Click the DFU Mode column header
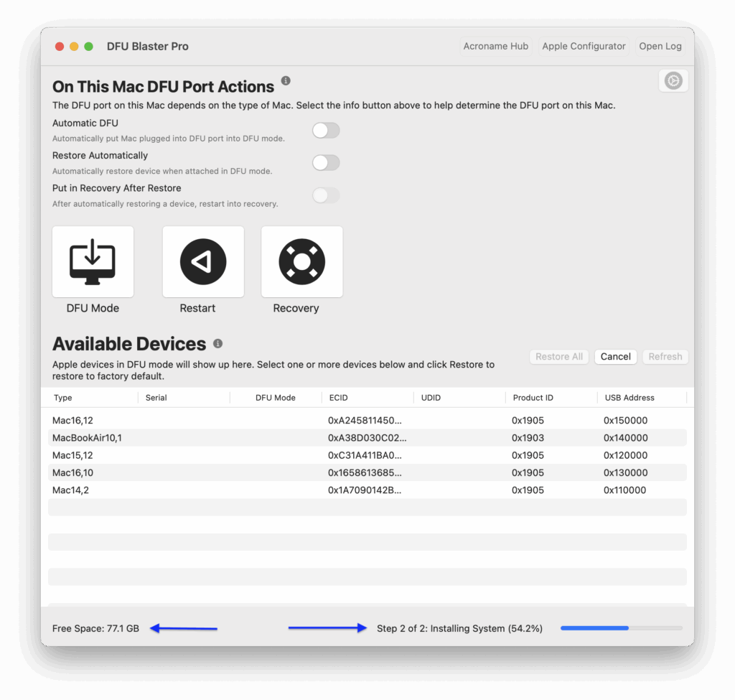 click(x=275, y=398)
